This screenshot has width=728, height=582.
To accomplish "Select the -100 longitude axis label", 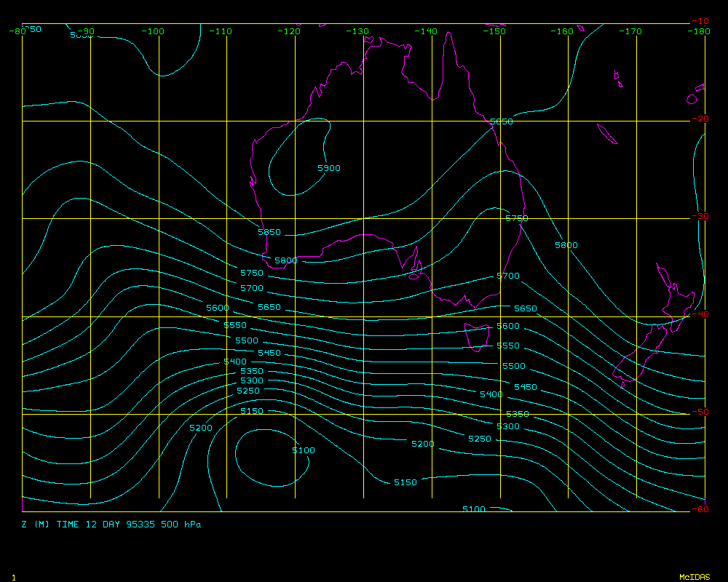I will pyautogui.click(x=153, y=31).
